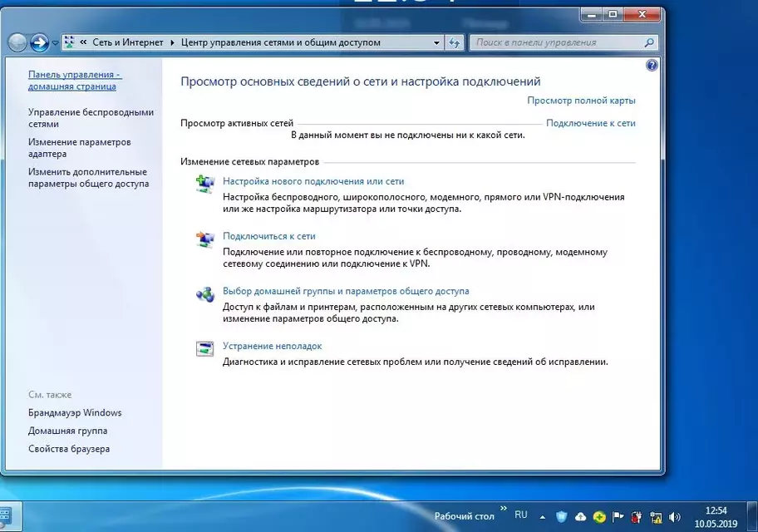The width and height of the screenshot is (758, 532).
Task: Click the homegroup icon beside 'Выбор домашней группы'
Action: (x=205, y=293)
